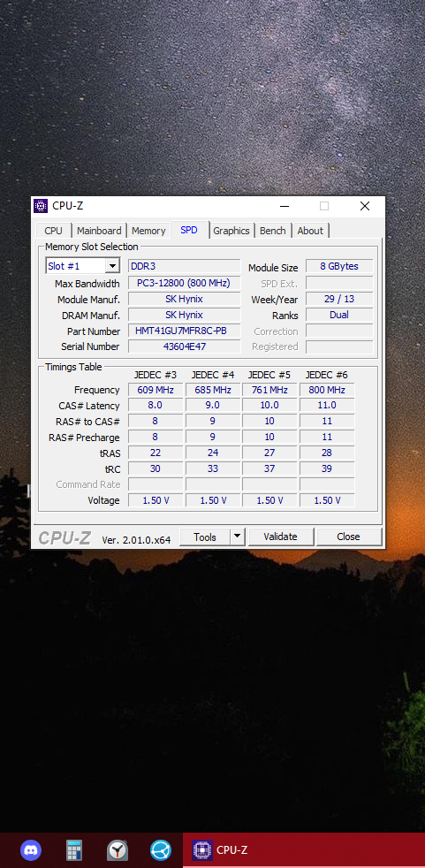Image resolution: width=425 pixels, height=868 pixels.
Task: Click the Close button
Action: (x=349, y=537)
